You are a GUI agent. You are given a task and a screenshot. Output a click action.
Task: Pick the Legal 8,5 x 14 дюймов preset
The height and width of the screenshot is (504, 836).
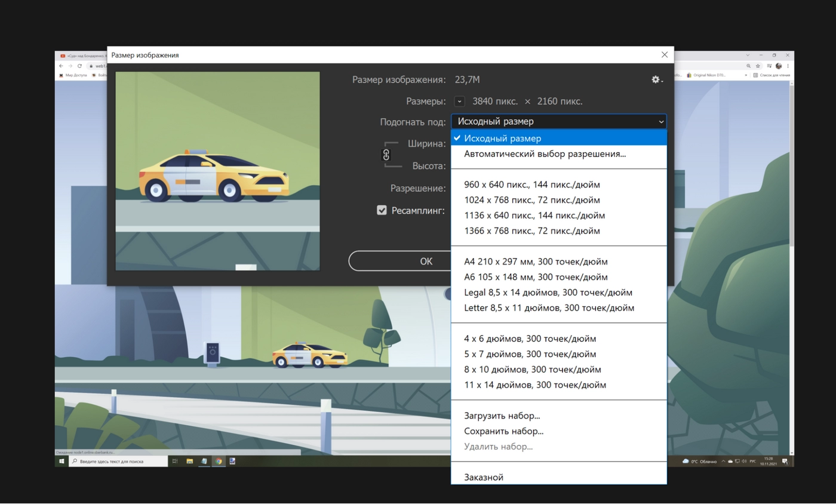coord(558,293)
